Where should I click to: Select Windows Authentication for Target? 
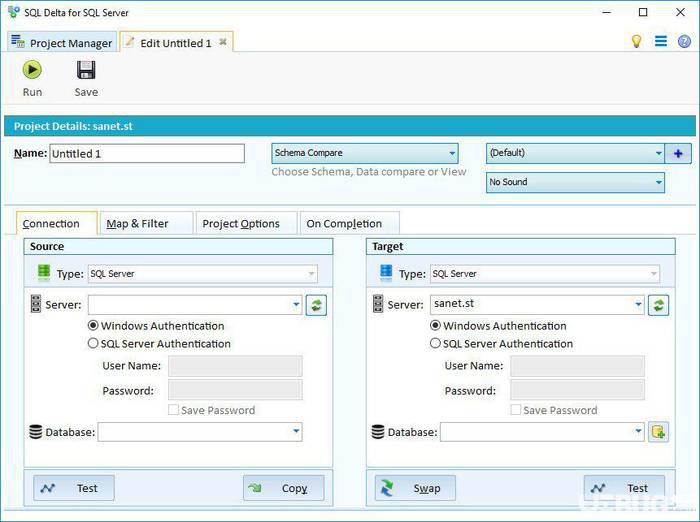(435, 326)
